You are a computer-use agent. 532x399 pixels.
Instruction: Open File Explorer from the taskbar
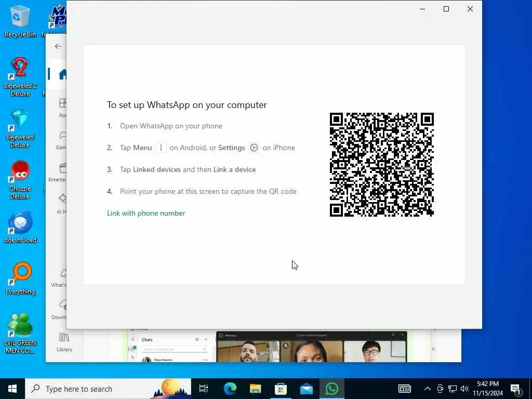(x=255, y=389)
